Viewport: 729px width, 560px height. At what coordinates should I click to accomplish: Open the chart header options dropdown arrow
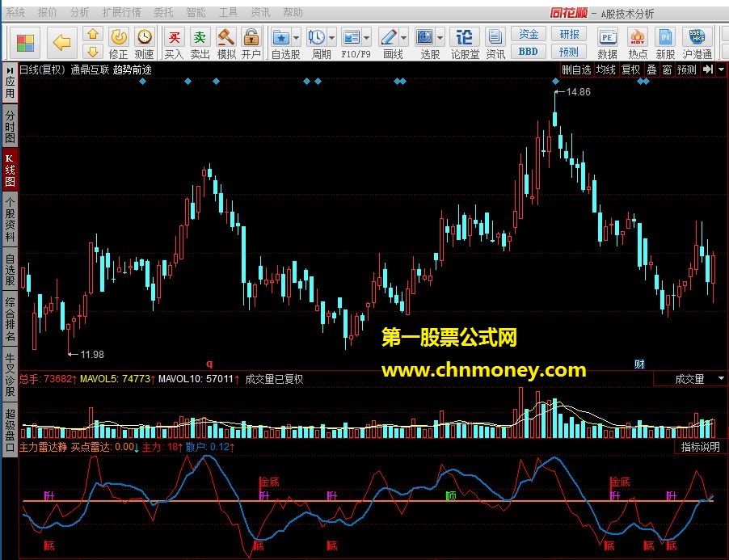[x=721, y=69]
